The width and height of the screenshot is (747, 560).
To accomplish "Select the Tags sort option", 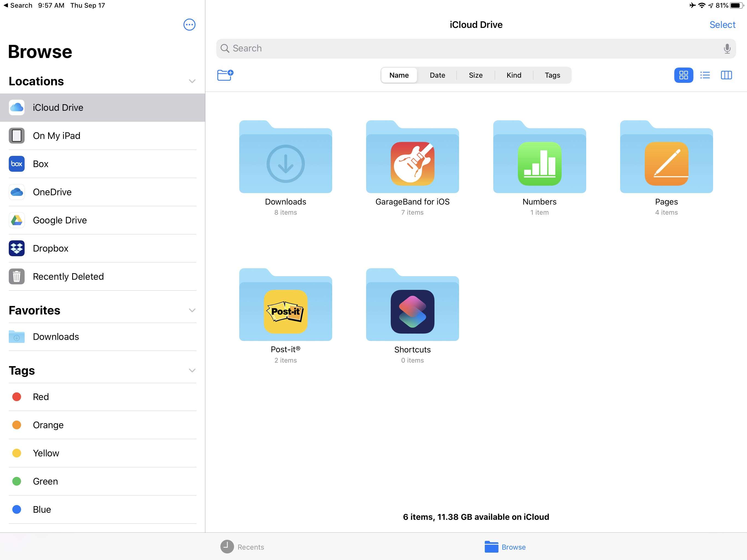I will (552, 75).
